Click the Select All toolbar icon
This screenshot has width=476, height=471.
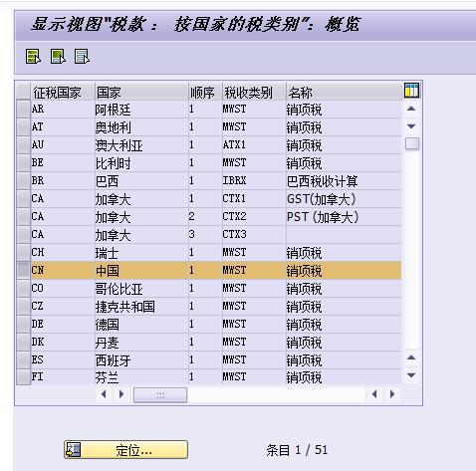33,57
